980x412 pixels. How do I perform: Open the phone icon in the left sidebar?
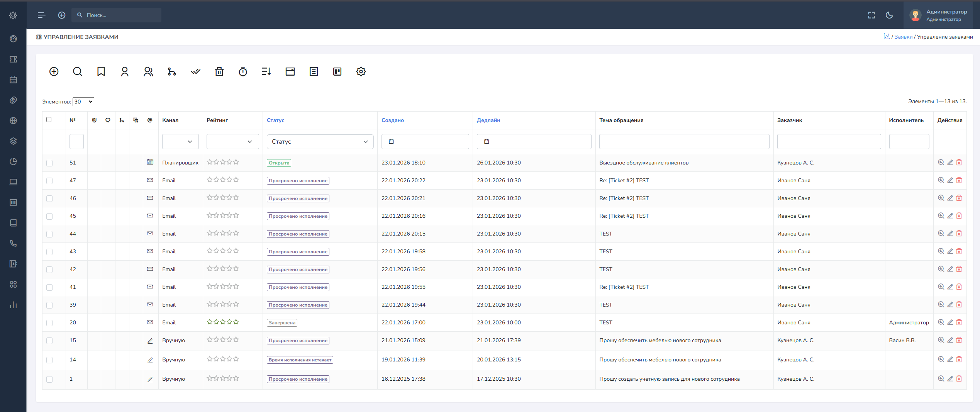(x=13, y=243)
